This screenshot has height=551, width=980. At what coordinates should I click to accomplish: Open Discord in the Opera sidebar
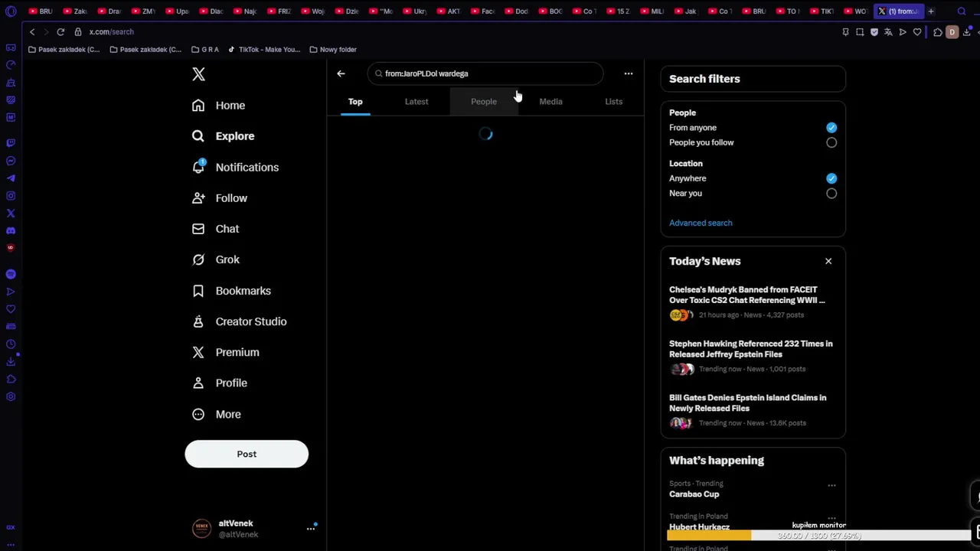pyautogui.click(x=11, y=230)
